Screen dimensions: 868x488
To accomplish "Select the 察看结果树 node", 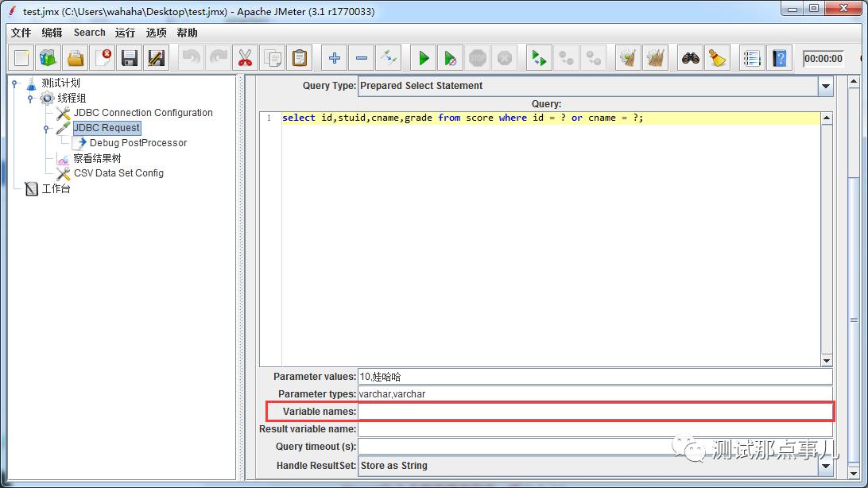I will [x=97, y=158].
